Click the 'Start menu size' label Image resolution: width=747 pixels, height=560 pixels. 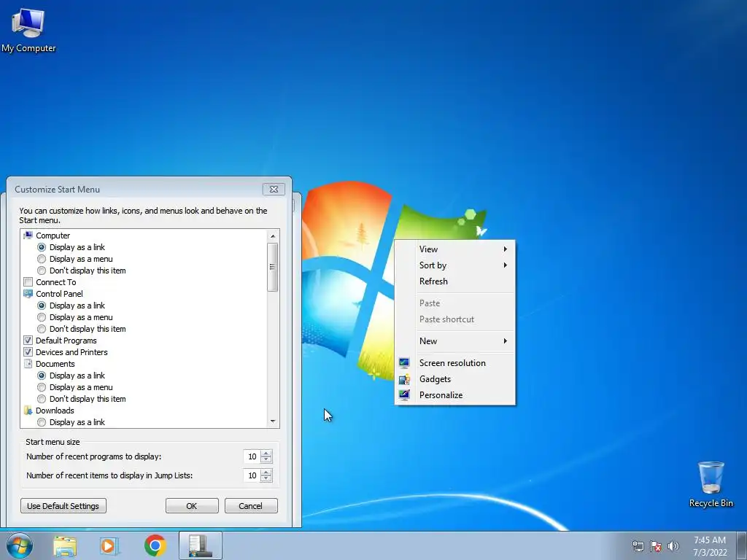(53, 442)
